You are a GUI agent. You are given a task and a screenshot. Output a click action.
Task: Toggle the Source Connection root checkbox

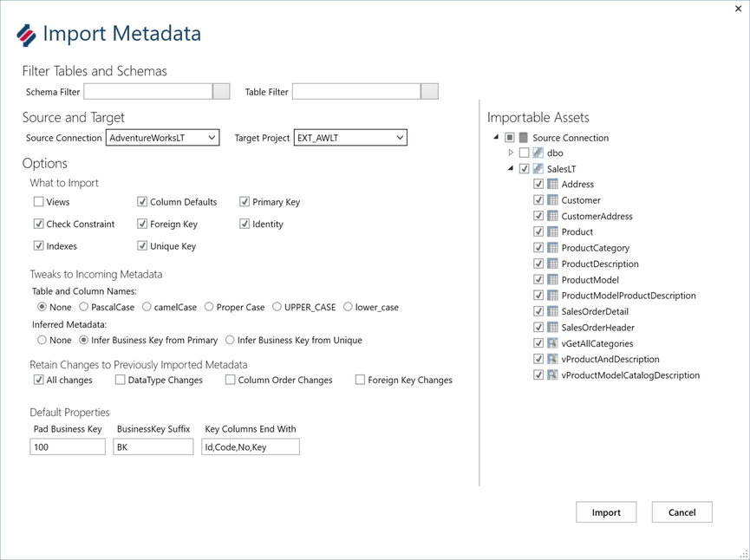[510, 138]
